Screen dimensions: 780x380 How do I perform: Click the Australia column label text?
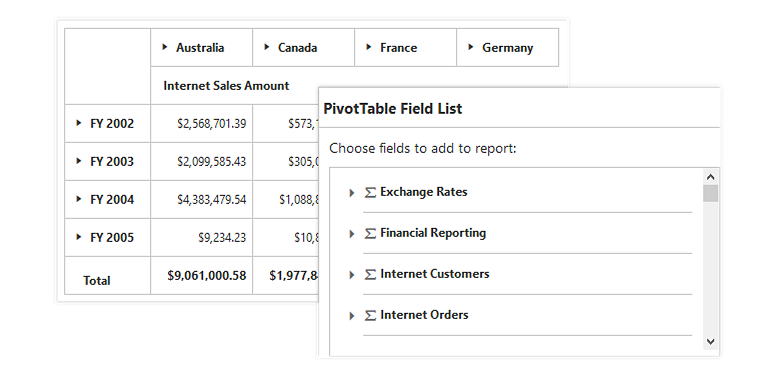pyautogui.click(x=200, y=48)
